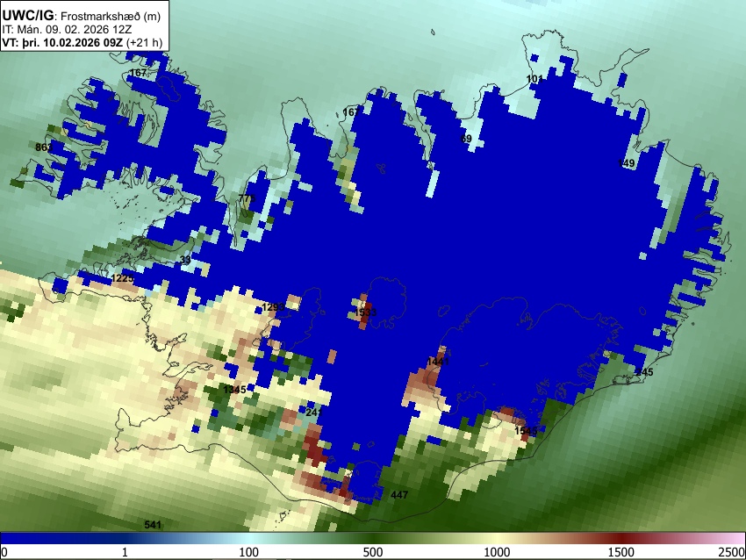Click the 245 value on the southeast coast

pos(644,372)
